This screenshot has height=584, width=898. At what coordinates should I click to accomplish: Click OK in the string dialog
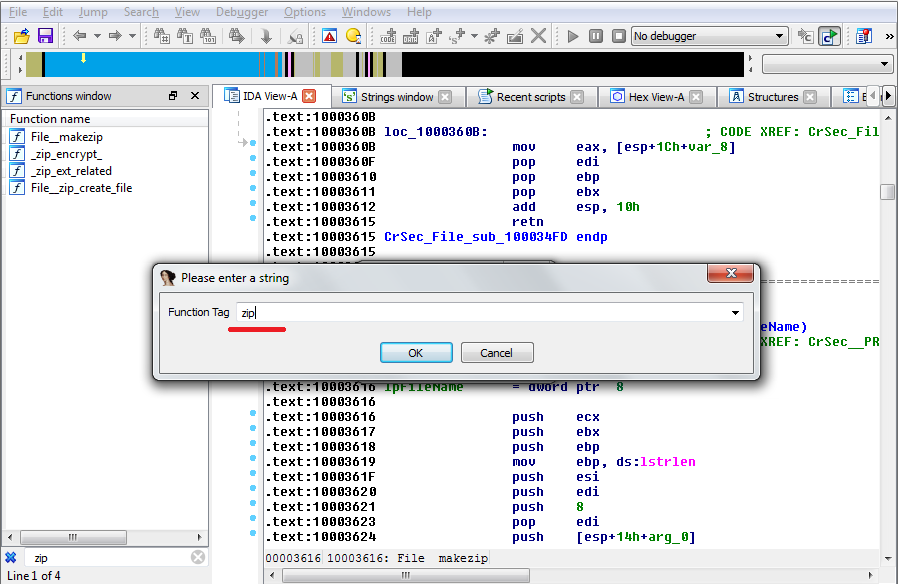point(416,353)
